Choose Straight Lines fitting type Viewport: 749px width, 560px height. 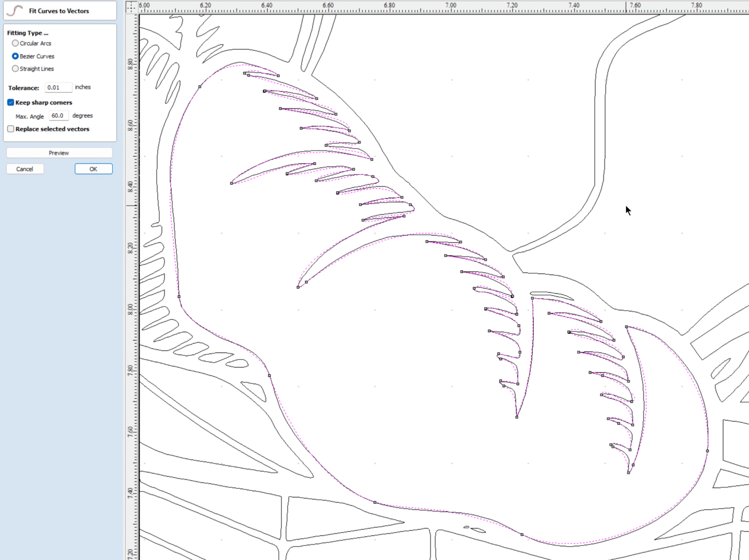15,69
